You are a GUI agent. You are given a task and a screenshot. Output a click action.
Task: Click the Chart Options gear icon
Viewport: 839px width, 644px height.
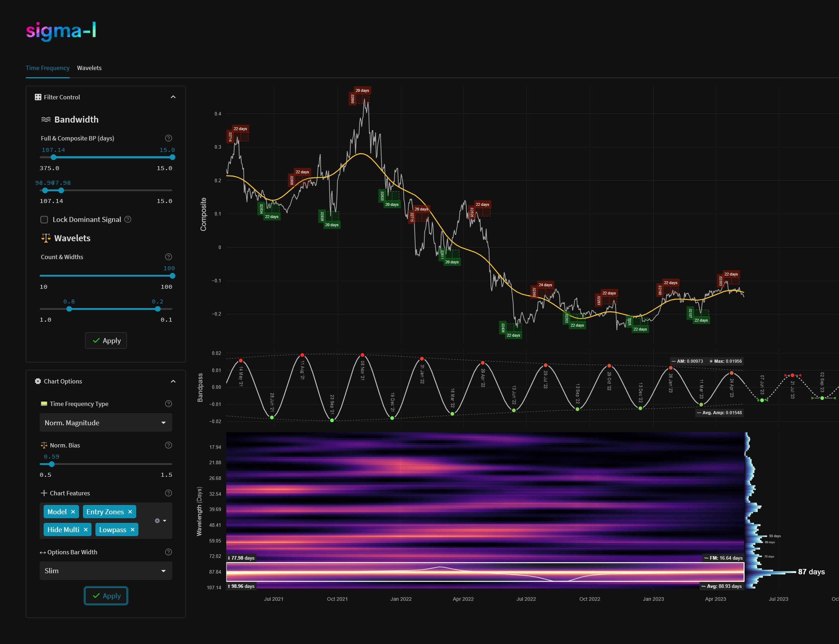38,381
